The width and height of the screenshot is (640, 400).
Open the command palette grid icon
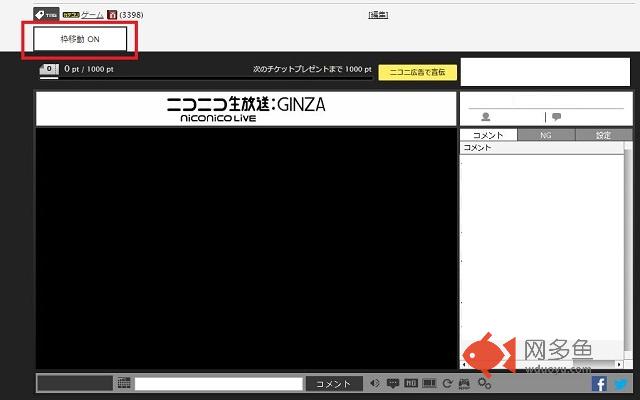coord(124,383)
